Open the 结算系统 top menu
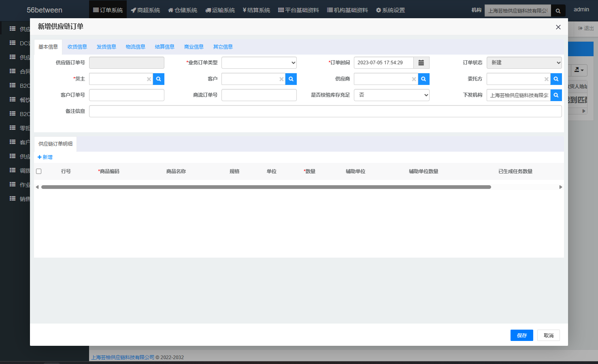The image size is (598, 364). (256, 10)
